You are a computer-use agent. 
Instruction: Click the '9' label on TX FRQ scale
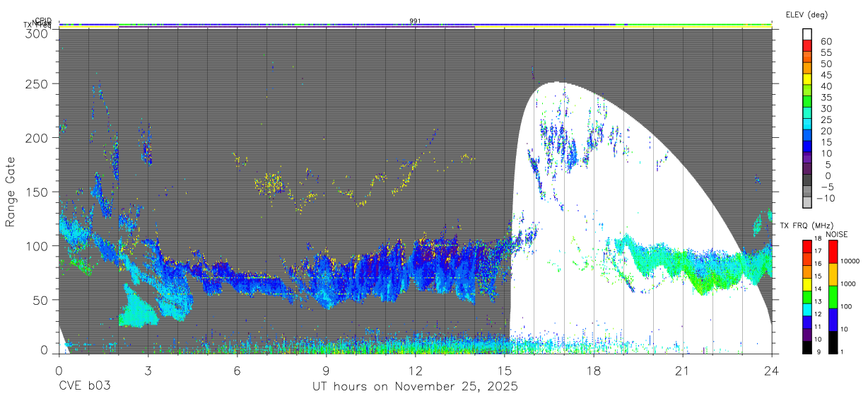click(x=819, y=351)
